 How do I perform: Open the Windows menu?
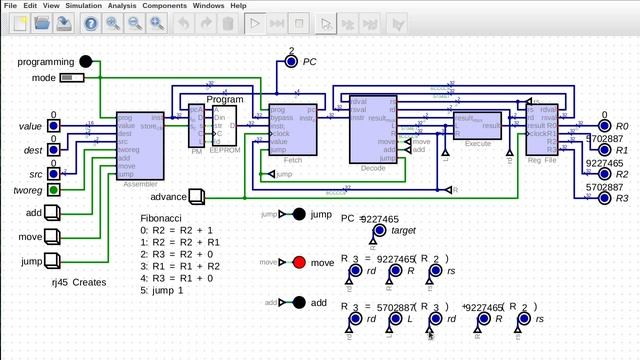pos(208,6)
